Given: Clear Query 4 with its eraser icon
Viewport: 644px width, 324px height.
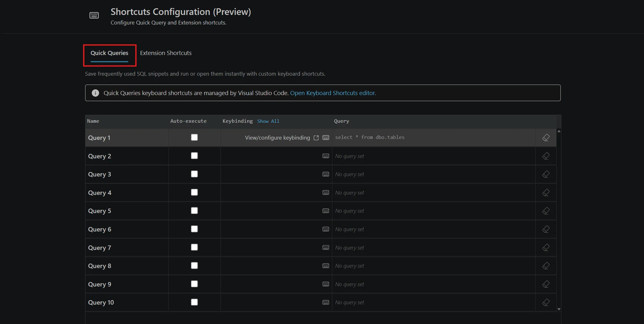Looking at the screenshot, I should (546, 193).
